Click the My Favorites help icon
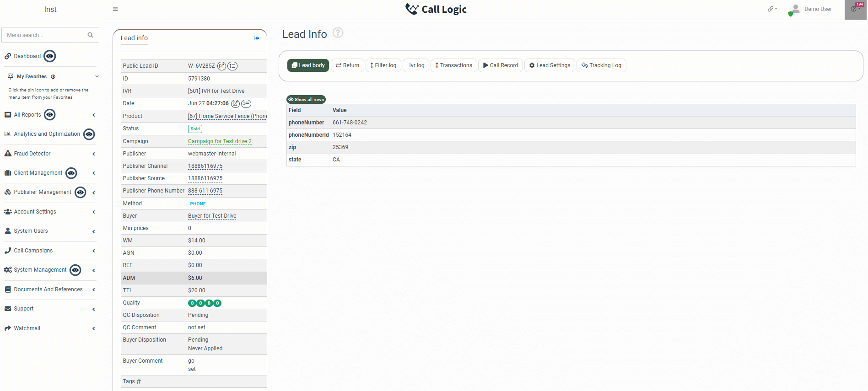Screen dimensions: 868x391 pyautogui.click(x=53, y=77)
